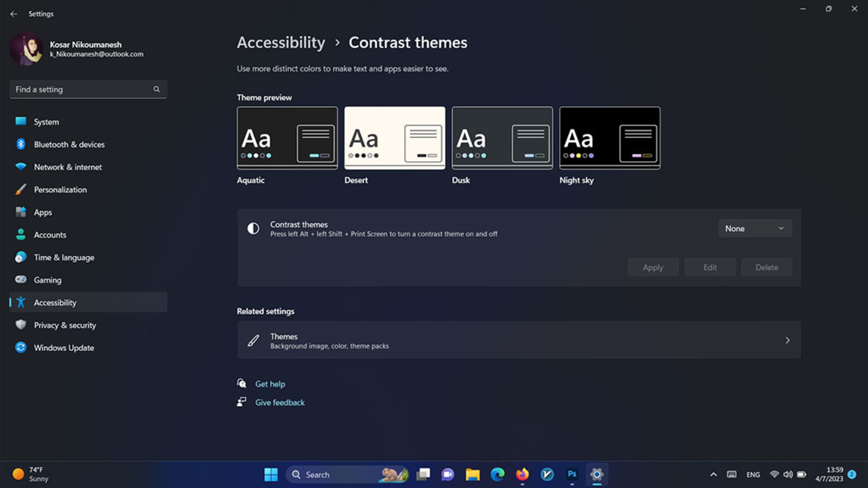Go to Personalization settings
The image size is (868, 488).
tap(60, 190)
